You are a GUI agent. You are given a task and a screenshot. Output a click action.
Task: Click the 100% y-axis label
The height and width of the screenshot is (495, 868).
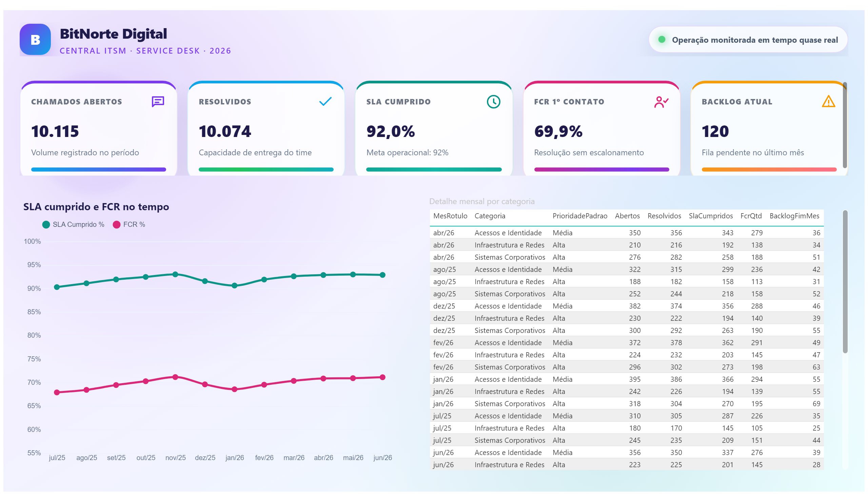32,241
